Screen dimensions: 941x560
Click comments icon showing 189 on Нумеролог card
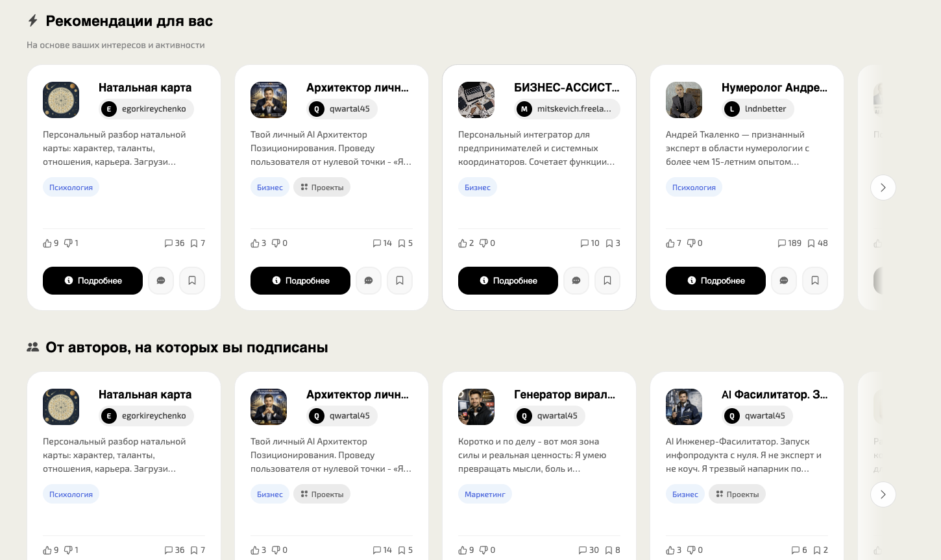(x=782, y=243)
